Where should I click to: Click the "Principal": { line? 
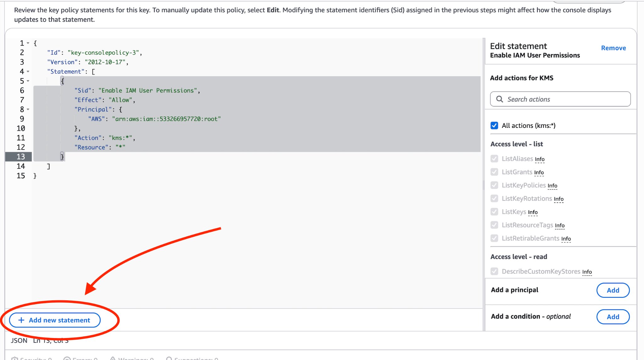tap(98, 109)
